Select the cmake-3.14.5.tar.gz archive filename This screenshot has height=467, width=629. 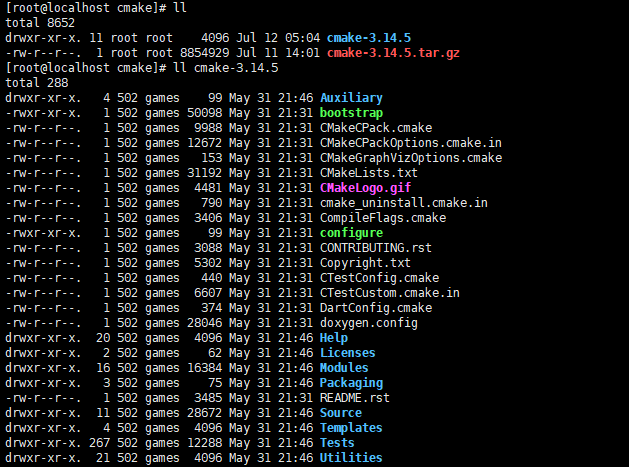coord(393,53)
